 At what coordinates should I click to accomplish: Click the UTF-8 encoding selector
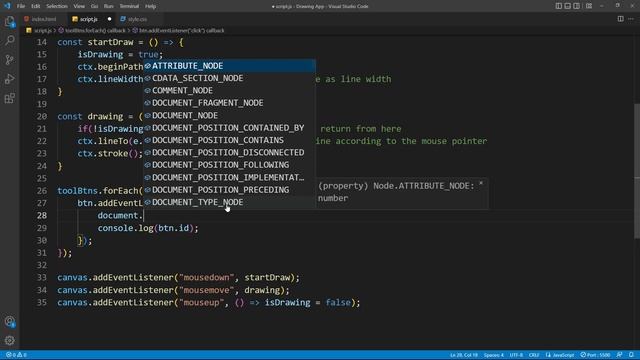[516, 355]
